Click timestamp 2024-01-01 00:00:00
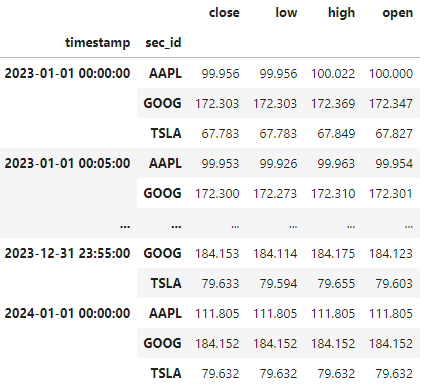425x391 pixels. 67,313
